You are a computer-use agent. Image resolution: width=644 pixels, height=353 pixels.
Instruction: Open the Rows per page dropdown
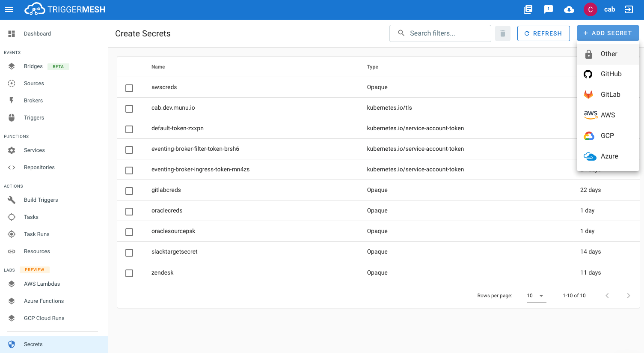click(x=536, y=295)
